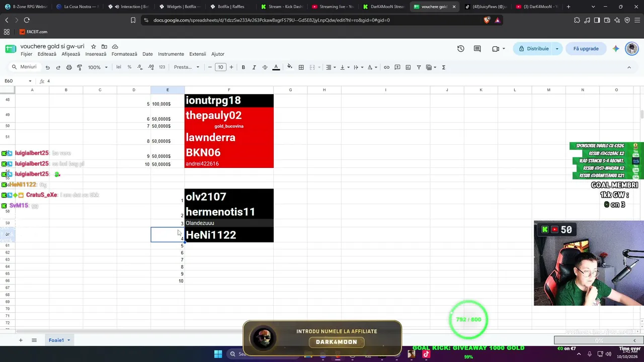Open the Fișier menu
This screenshot has width=644, height=362.
(26, 54)
